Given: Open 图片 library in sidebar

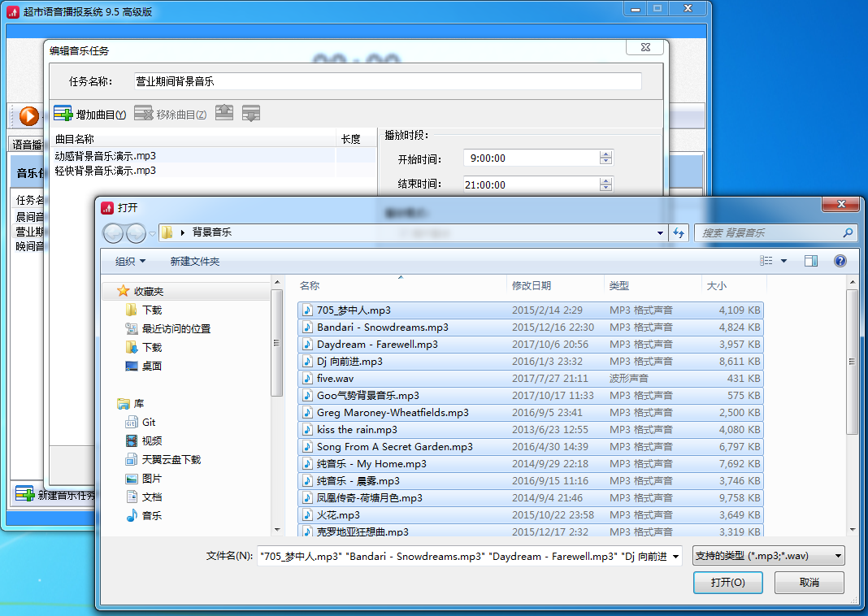Looking at the screenshot, I should 152,478.
